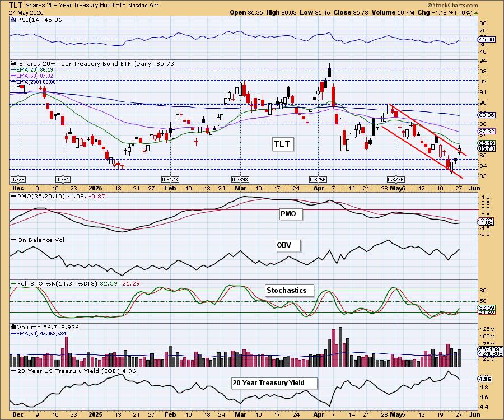
Task: Select the EMA(20) 86.19 legend entry
Action: (x=32, y=70)
